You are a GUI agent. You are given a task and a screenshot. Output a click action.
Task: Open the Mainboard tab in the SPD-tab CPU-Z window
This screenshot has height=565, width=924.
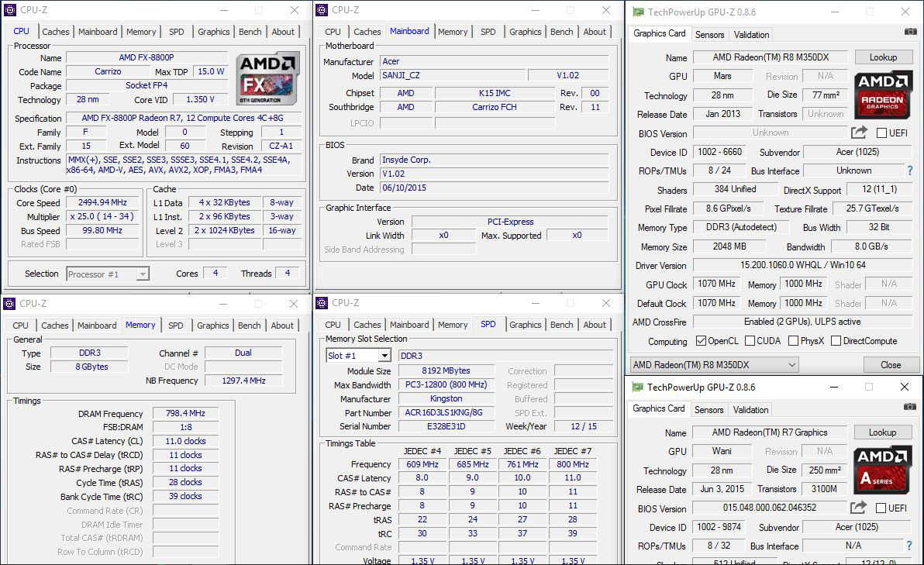click(409, 325)
